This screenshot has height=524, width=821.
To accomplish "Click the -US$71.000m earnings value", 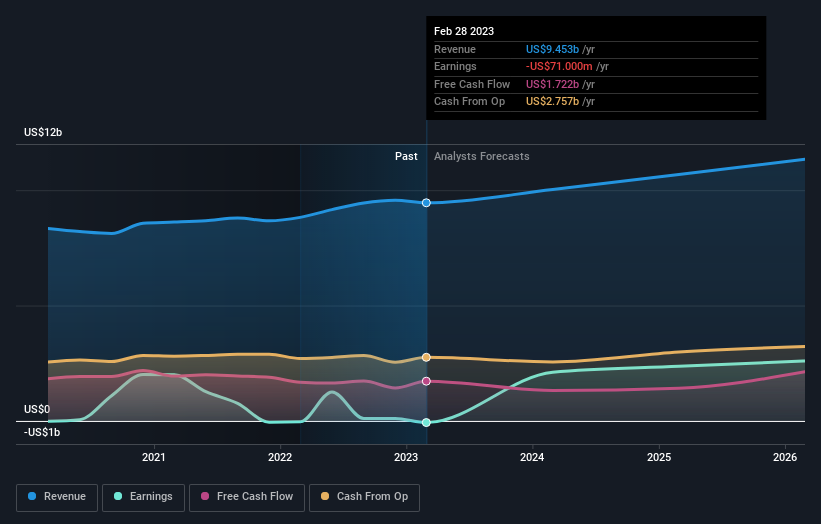I will tap(559, 66).
